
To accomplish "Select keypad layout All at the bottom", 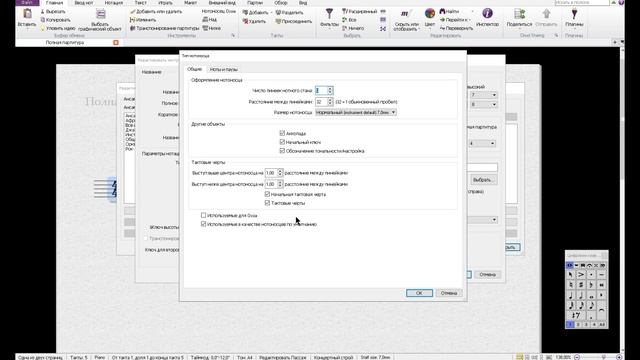I will pyautogui.click(x=602, y=324).
